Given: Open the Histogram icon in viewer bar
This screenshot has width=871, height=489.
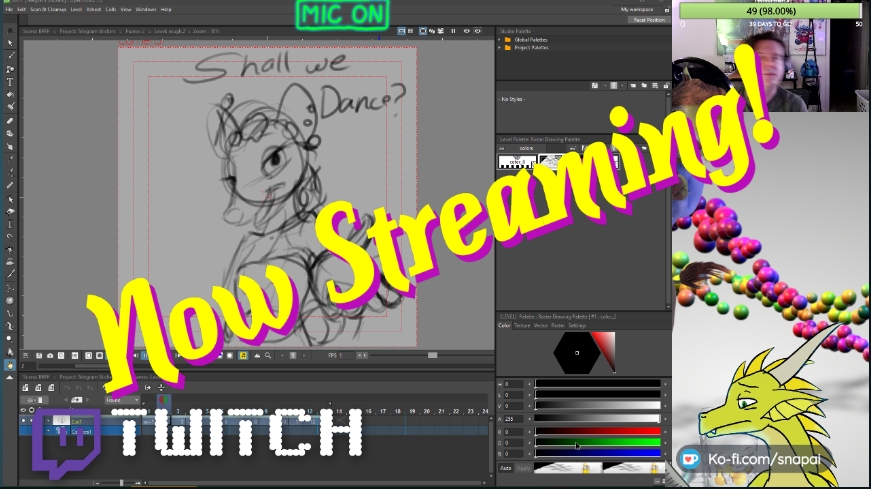Looking at the screenshot, I should [257, 356].
